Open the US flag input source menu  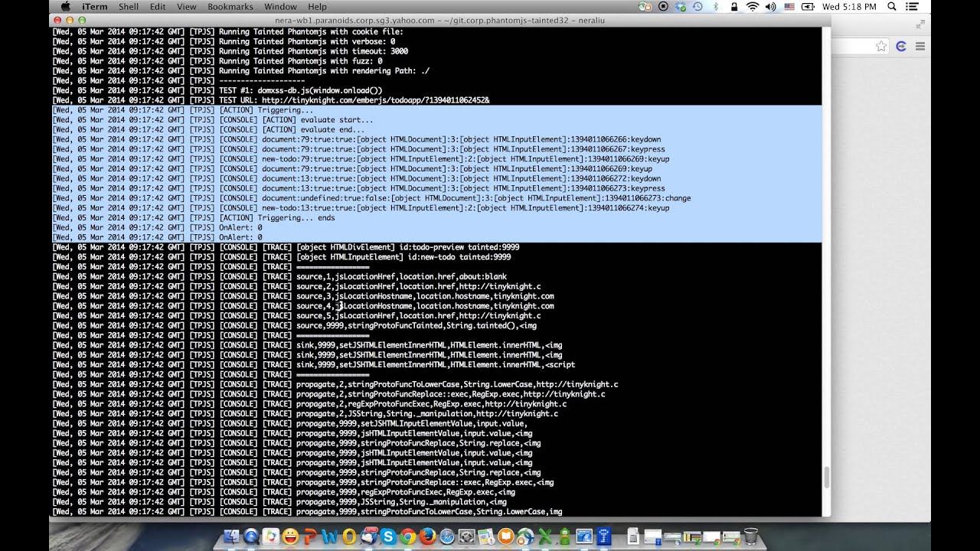(789, 6)
